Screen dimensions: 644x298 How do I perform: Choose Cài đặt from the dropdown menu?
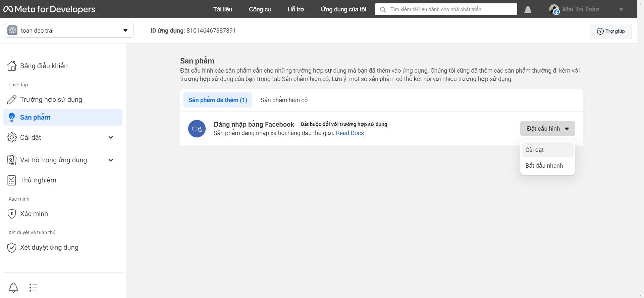click(548, 150)
